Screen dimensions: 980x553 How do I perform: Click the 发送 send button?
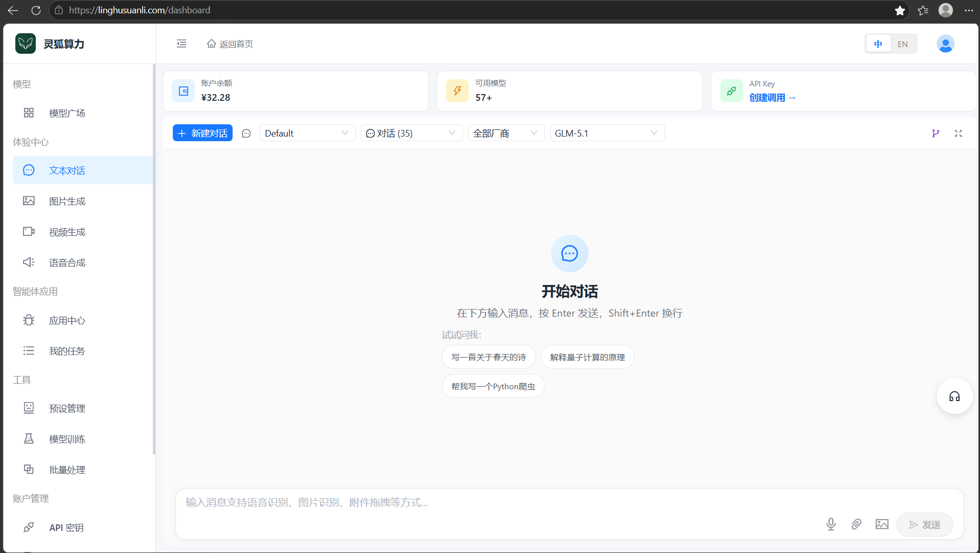pos(925,525)
